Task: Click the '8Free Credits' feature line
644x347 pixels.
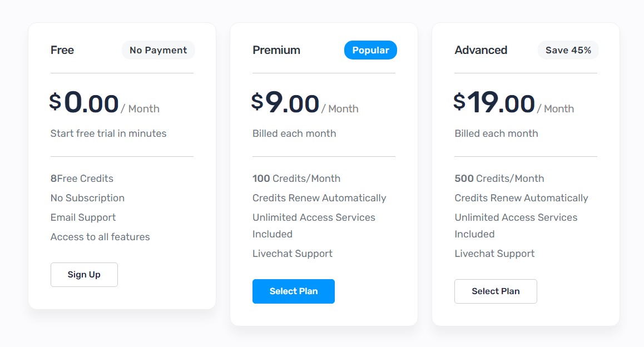Action: pyautogui.click(x=82, y=179)
